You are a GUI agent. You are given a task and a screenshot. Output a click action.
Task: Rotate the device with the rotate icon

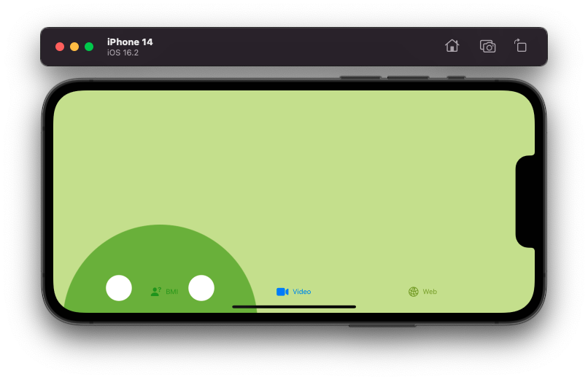click(x=520, y=45)
